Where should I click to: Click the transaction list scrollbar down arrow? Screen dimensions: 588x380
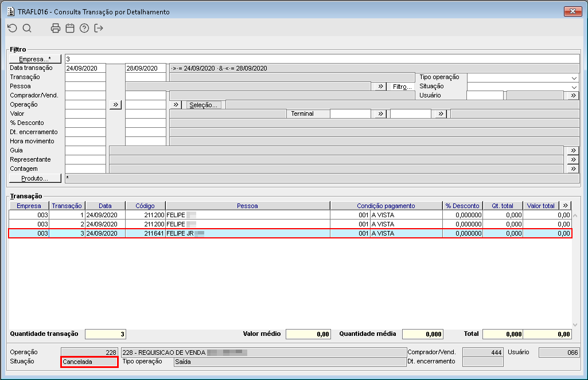(575, 325)
